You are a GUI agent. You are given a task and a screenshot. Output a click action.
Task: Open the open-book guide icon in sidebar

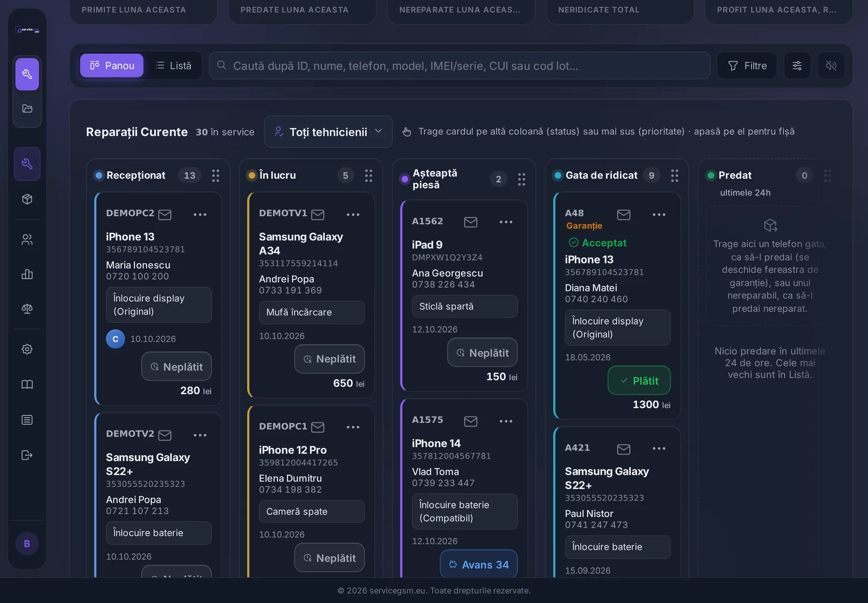[27, 385]
